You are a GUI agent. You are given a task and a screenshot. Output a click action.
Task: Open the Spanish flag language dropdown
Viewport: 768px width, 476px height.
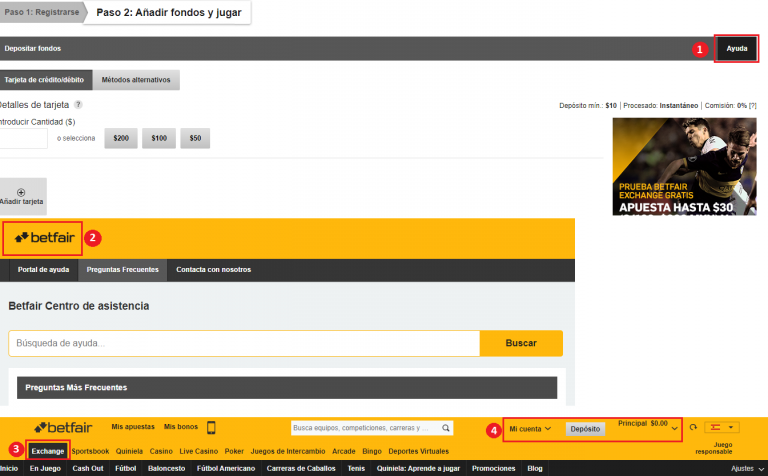pos(722,428)
